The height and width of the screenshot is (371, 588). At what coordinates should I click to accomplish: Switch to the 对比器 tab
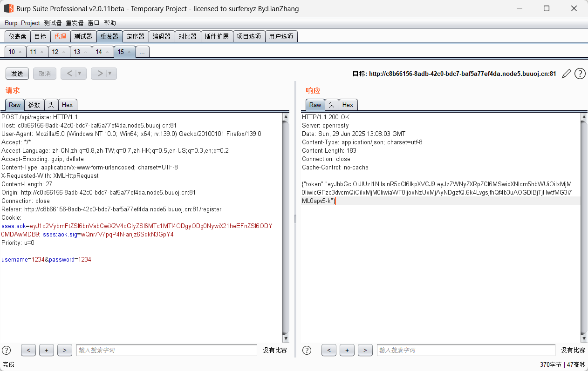coord(188,36)
